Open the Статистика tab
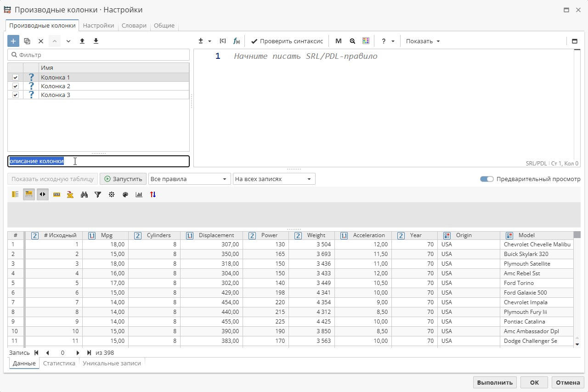588x392 pixels. click(59, 363)
